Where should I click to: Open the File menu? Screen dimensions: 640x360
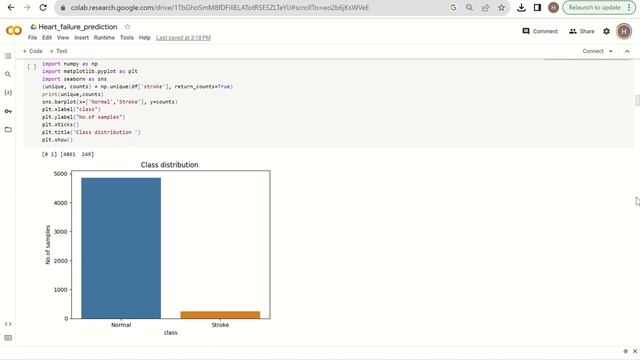(33, 38)
